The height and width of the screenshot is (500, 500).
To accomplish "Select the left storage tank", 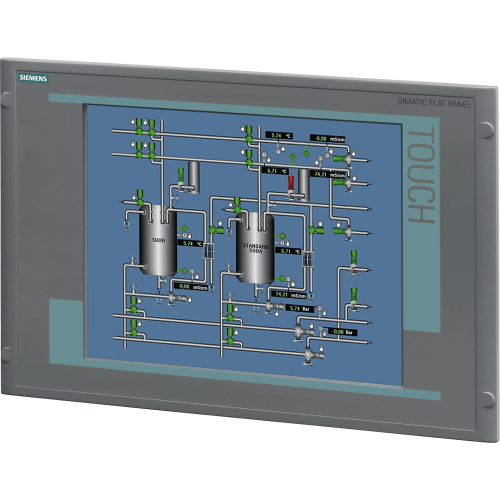I will point(158,240).
